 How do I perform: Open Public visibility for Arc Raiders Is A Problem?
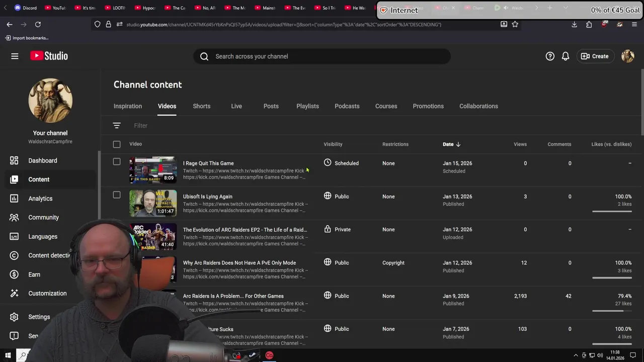click(336, 296)
